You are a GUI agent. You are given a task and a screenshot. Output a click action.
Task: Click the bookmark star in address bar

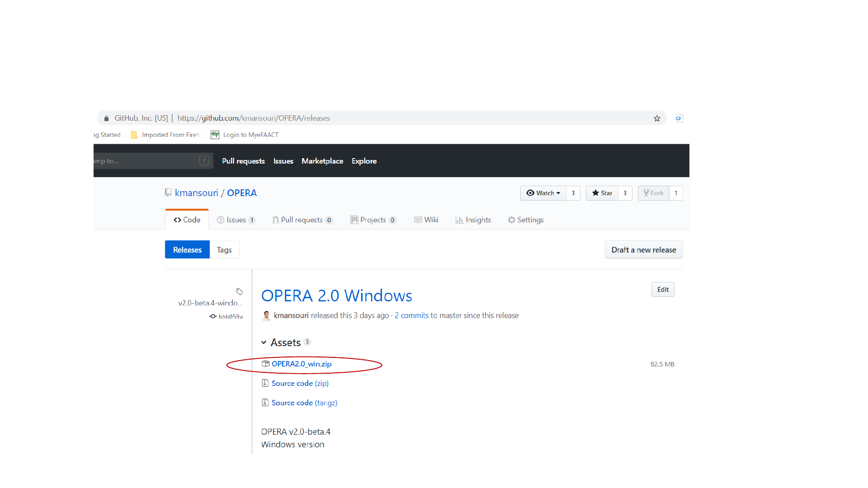pos(657,118)
